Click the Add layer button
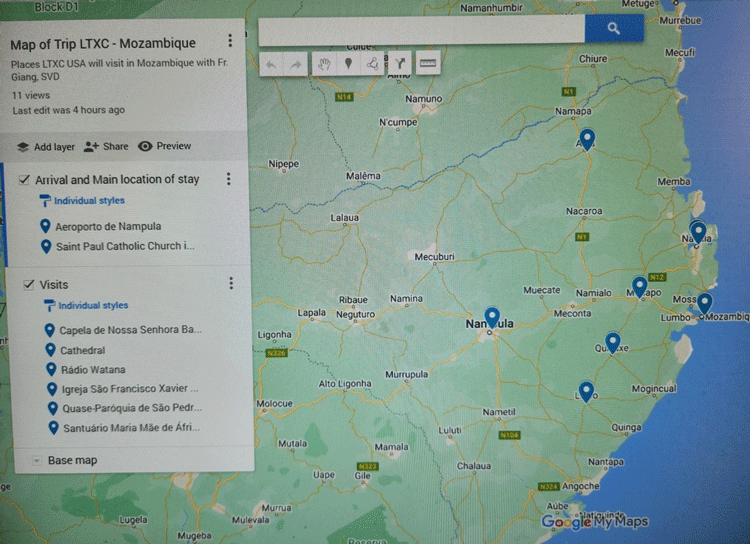The image size is (750, 544). pyautogui.click(x=46, y=146)
